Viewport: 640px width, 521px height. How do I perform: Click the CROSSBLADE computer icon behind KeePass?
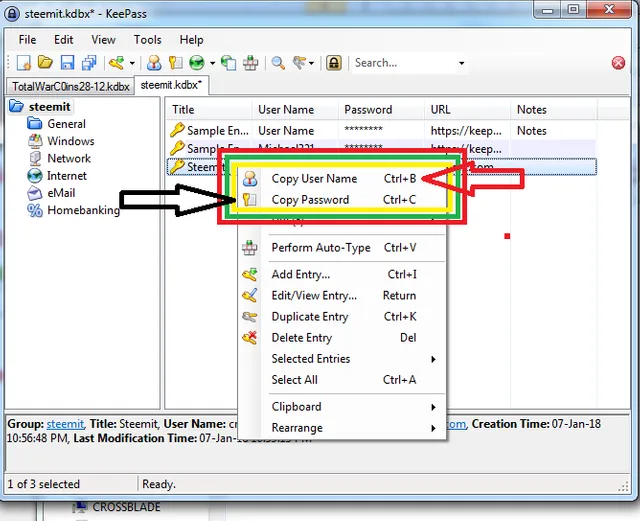pos(80,507)
